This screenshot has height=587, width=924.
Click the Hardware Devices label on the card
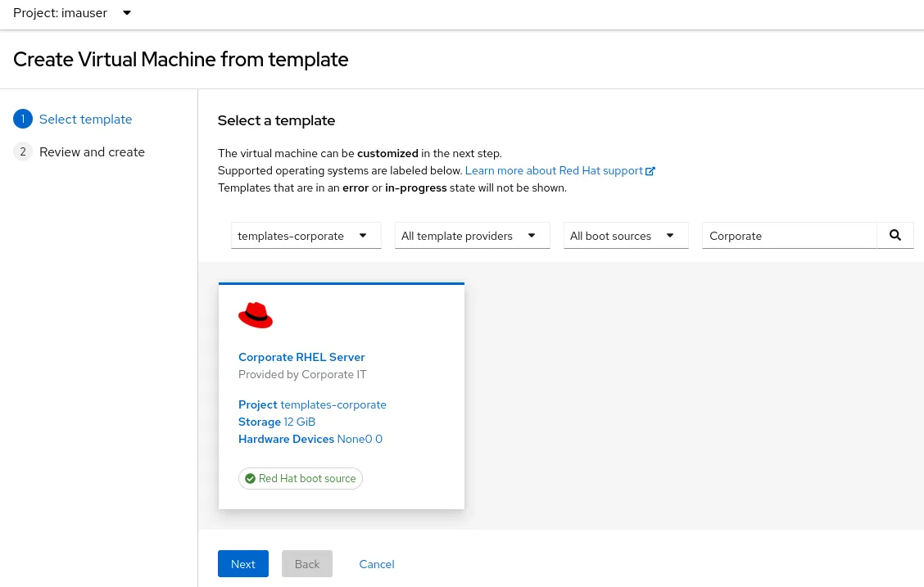tap(286, 439)
